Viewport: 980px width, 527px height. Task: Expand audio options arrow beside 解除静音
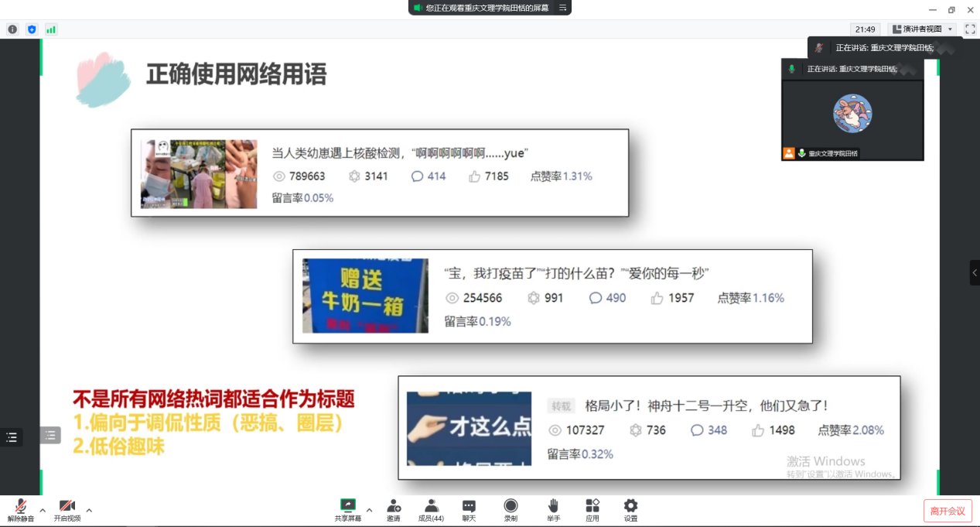tap(43, 510)
